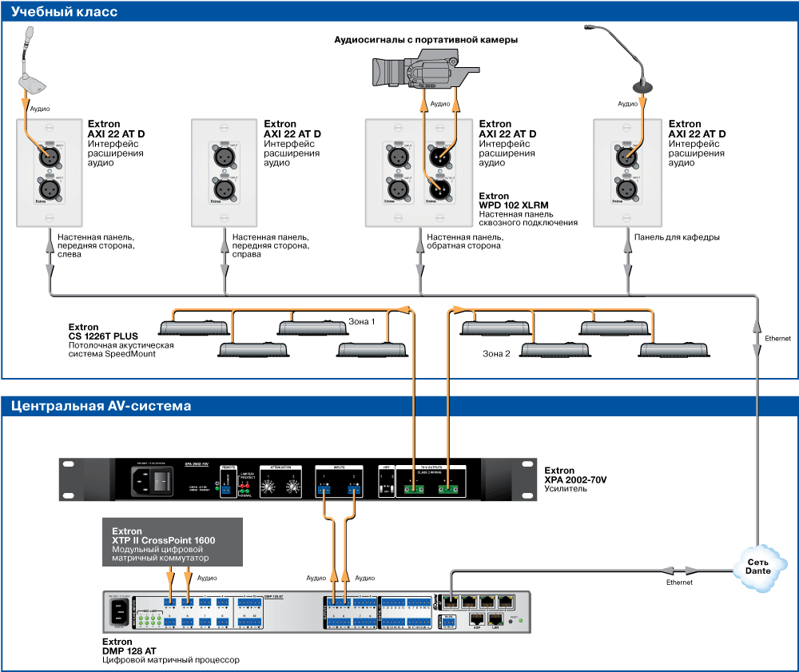This screenshot has height=672, width=799.
Task: Click the 70V Outputs green connector panel
Action: [431, 482]
